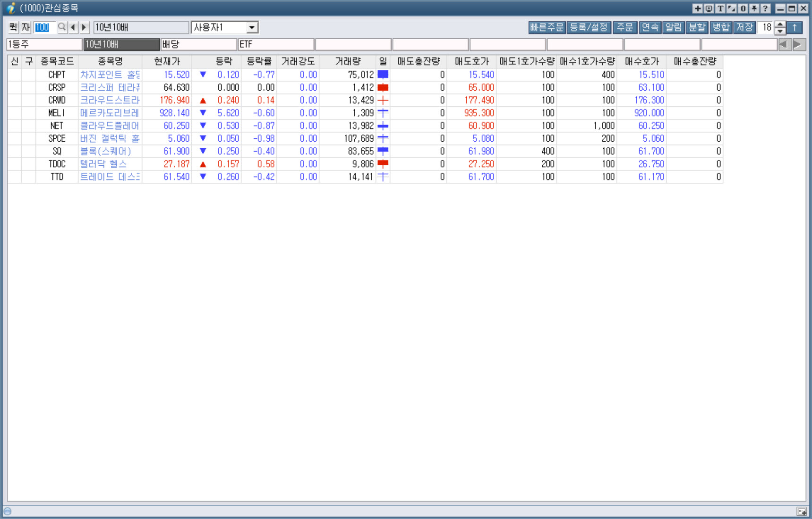
Task: Click the diagonal arrows resize icon in title bar
Action: click(731, 9)
